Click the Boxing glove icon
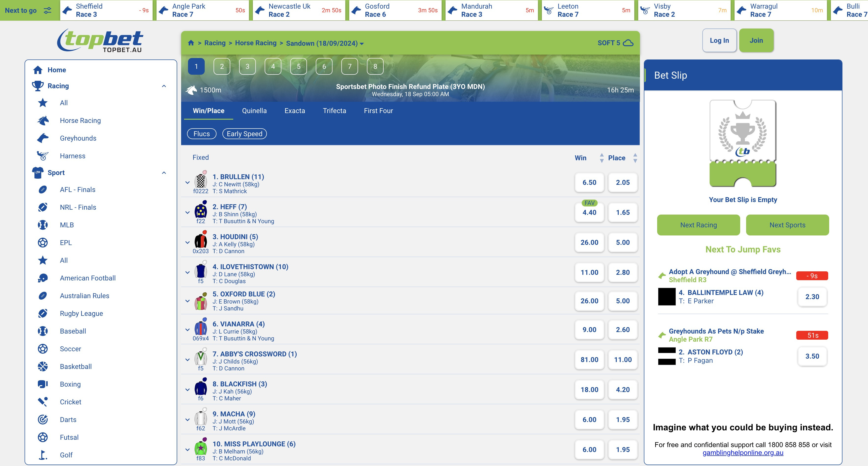Screen dimensions: 868x466 point(43,384)
